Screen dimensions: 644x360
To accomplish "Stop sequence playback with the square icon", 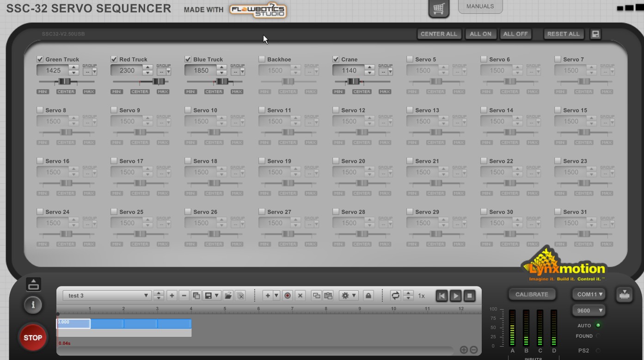I will tap(470, 296).
